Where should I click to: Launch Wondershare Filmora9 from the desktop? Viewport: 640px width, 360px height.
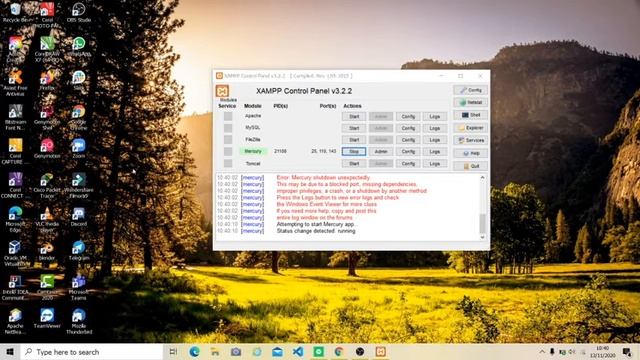[78, 186]
